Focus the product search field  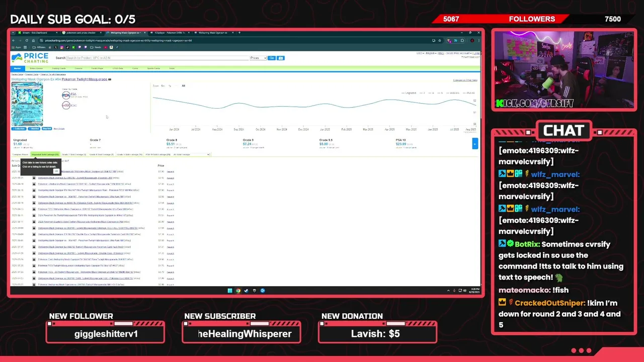[x=158, y=58]
